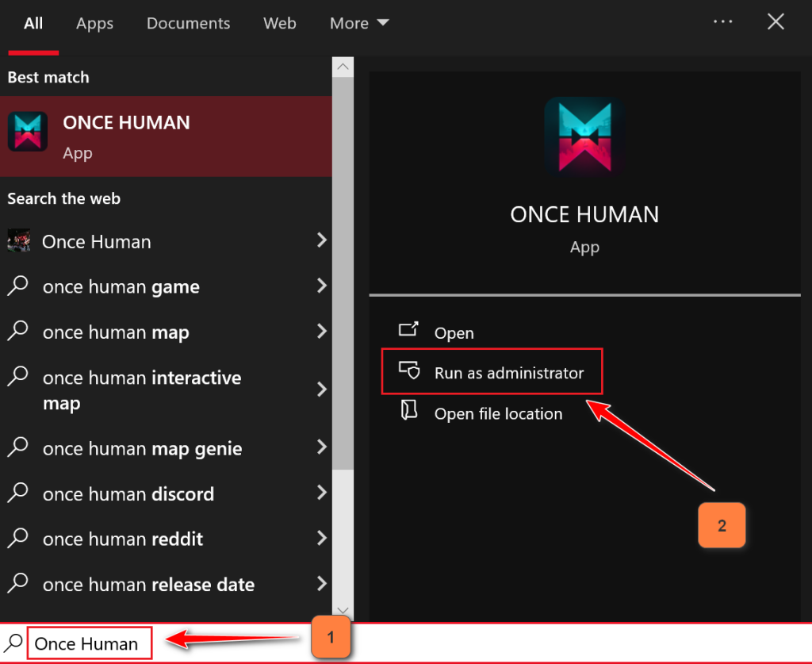
Task: Expand chevron for once human map genie
Action: [x=322, y=447]
